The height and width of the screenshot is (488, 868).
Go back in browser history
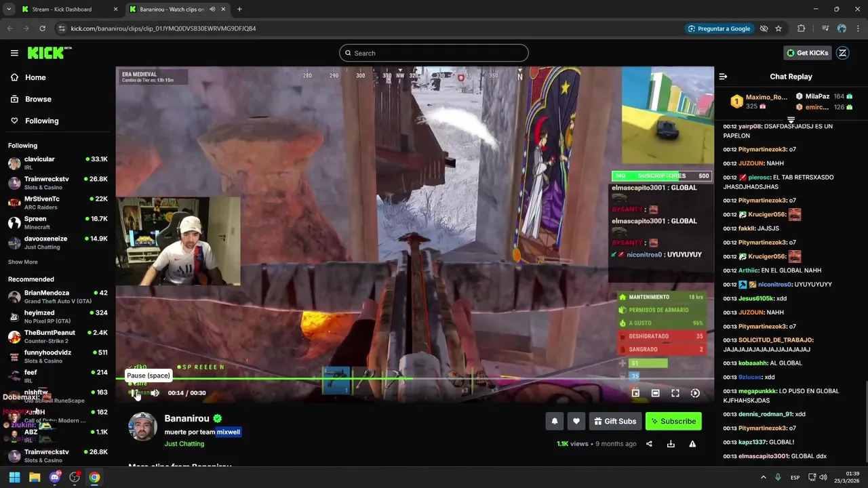[9, 28]
